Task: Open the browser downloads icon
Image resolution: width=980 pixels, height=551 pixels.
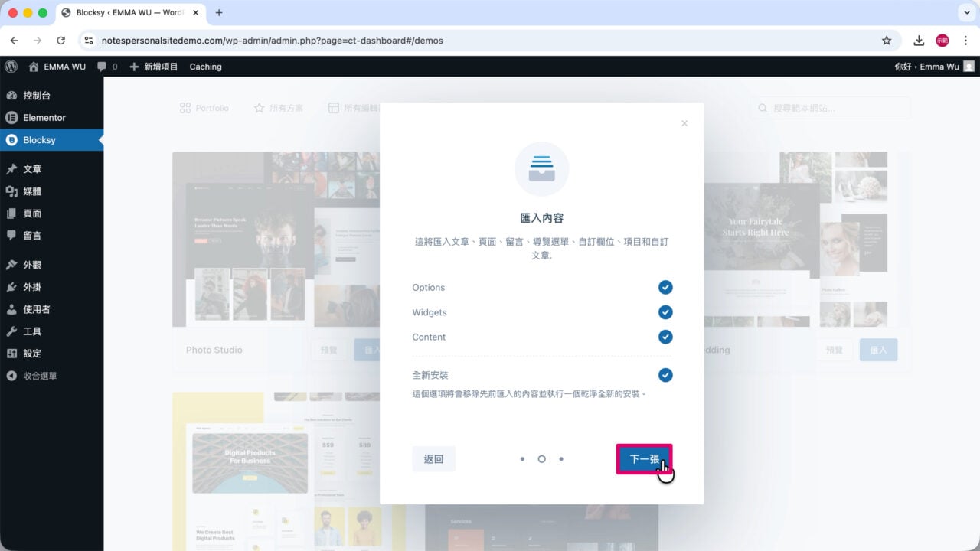Action: [920, 41]
